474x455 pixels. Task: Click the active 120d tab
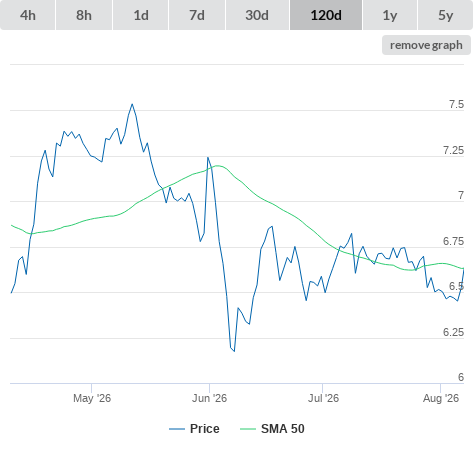[326, 15]
